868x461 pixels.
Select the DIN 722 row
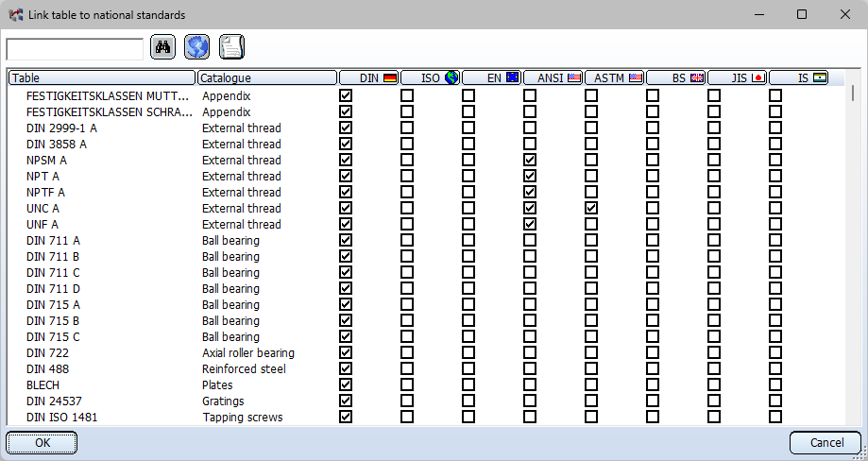tap(47, 352)
